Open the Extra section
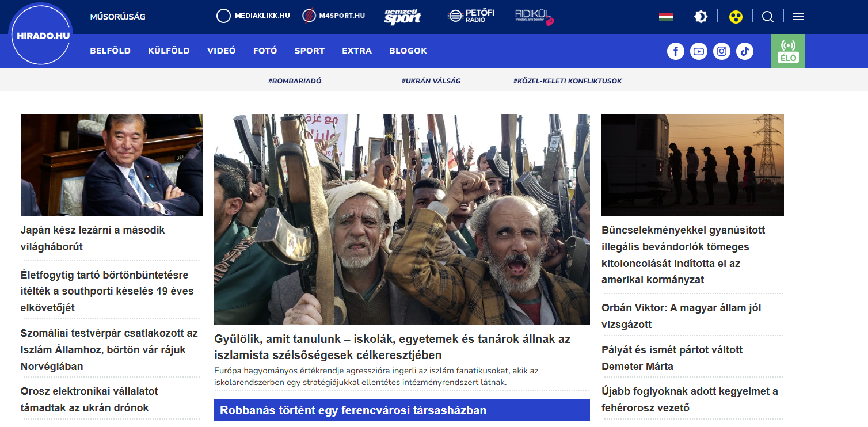 pyautogui.click(x=357, y=51)
